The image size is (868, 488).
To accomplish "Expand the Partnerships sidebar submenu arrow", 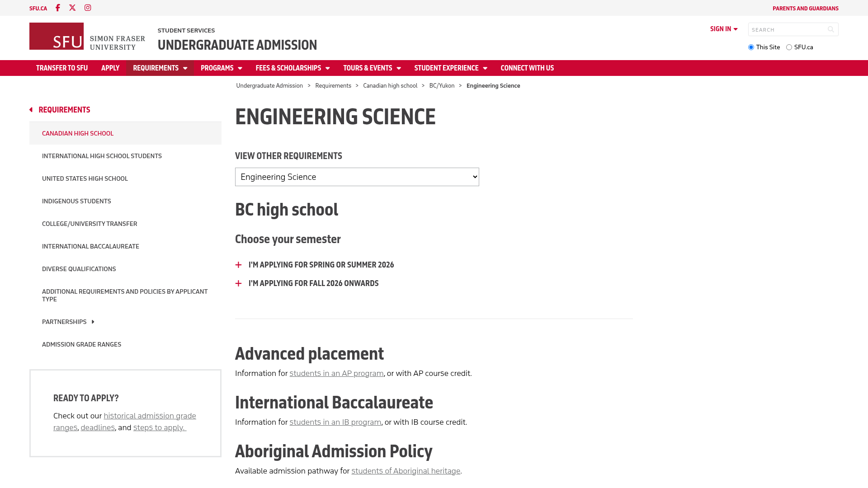I will (93, 322).
